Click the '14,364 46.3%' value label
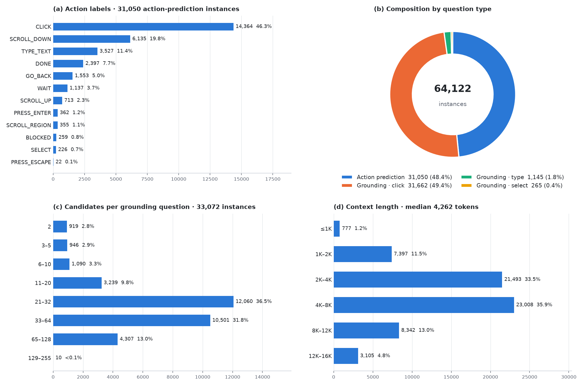588x386 pixels. click(254, 26)
